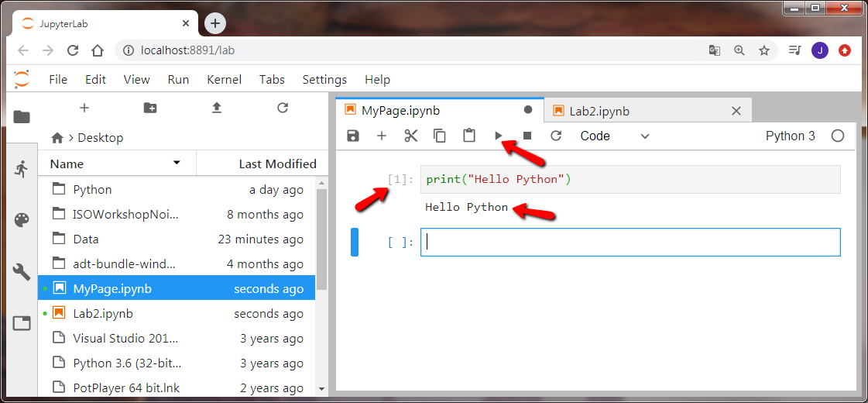Select the Python 3.6 (32-bit... file
Screen dimensions: 868x403
click(177, 363)
